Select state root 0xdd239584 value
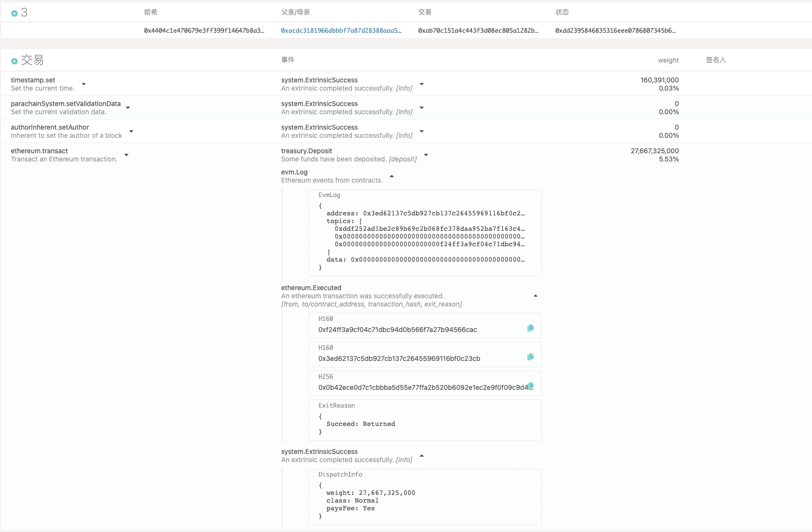812x532 pixels. click(615, 30)
